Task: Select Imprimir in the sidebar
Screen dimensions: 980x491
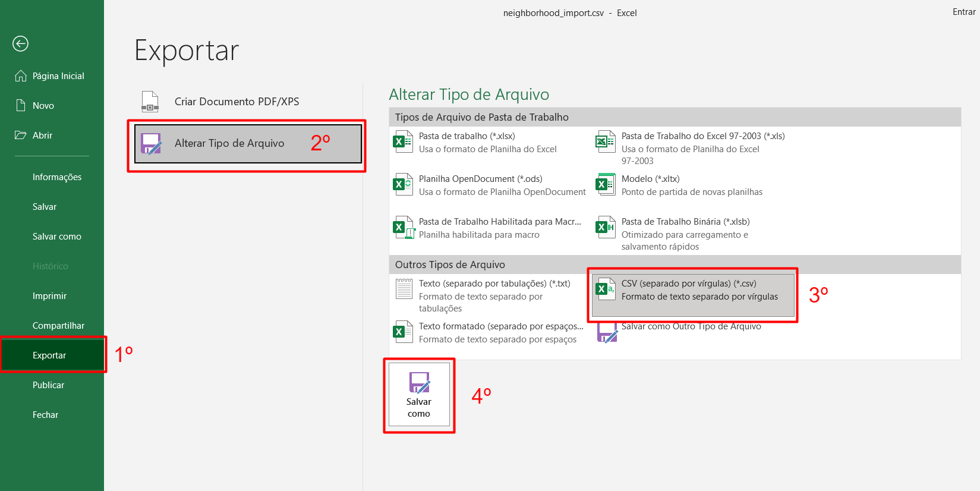Action: 52,295
